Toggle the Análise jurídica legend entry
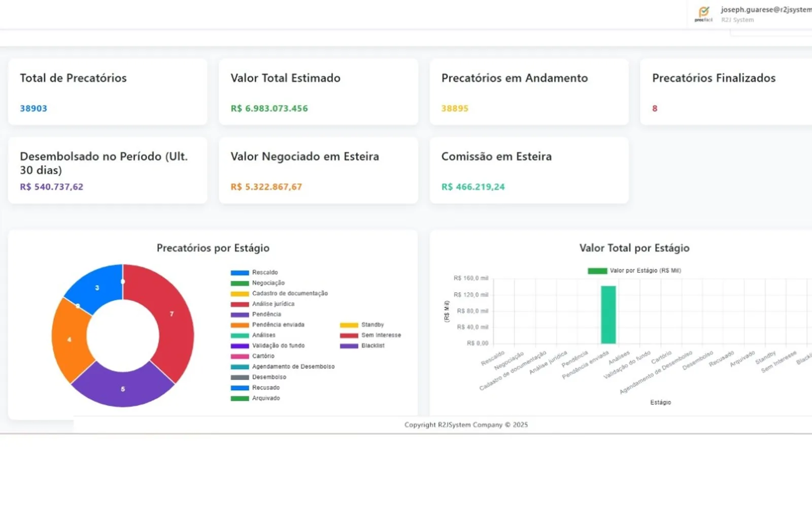The width and height of the screenshot is (812, 508). (262, 304)
